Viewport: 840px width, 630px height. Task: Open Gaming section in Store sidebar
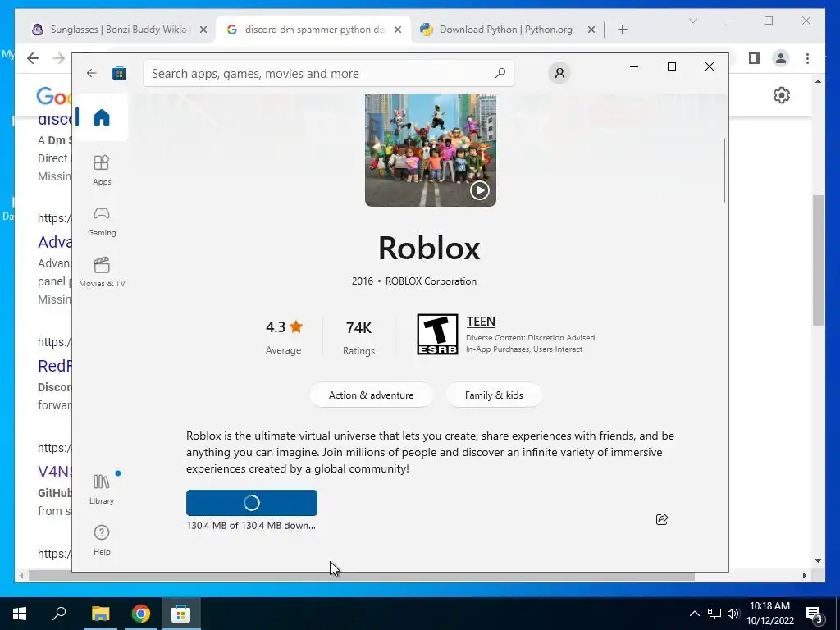click(102, 221)
